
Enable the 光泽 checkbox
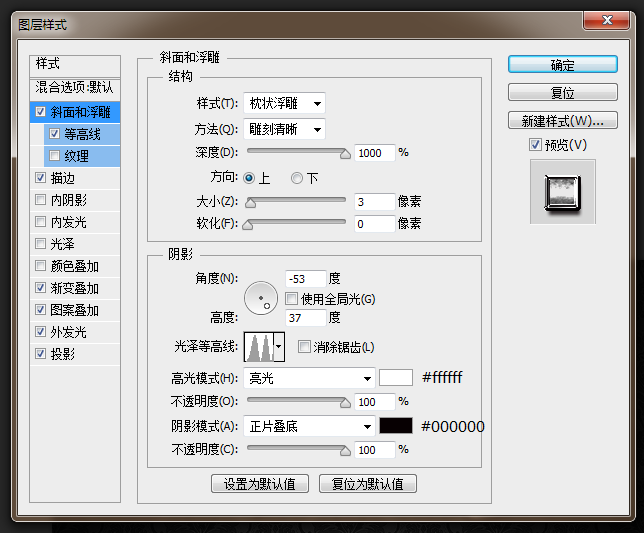coord(40,244)
